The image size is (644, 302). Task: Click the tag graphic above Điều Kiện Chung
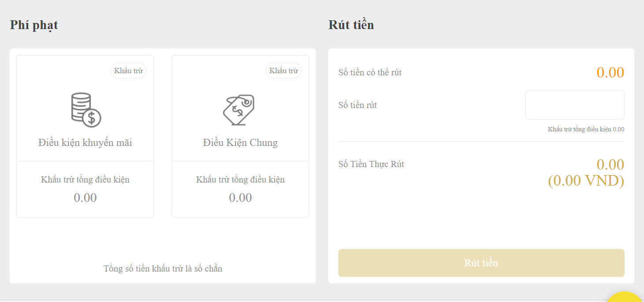point(240,108)
